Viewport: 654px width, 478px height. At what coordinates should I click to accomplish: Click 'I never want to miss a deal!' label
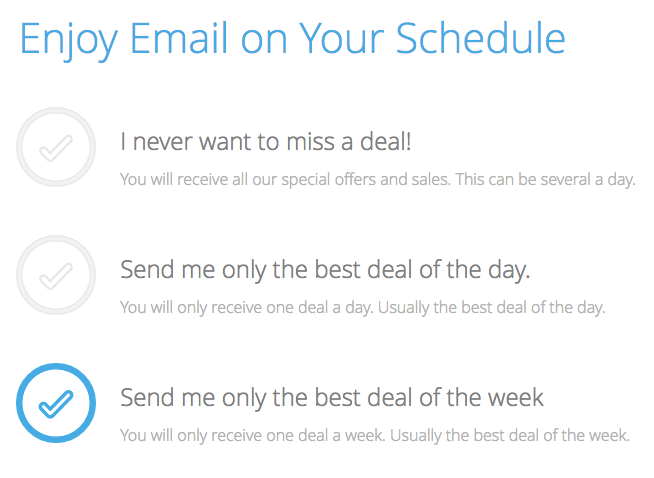[265, 142]
